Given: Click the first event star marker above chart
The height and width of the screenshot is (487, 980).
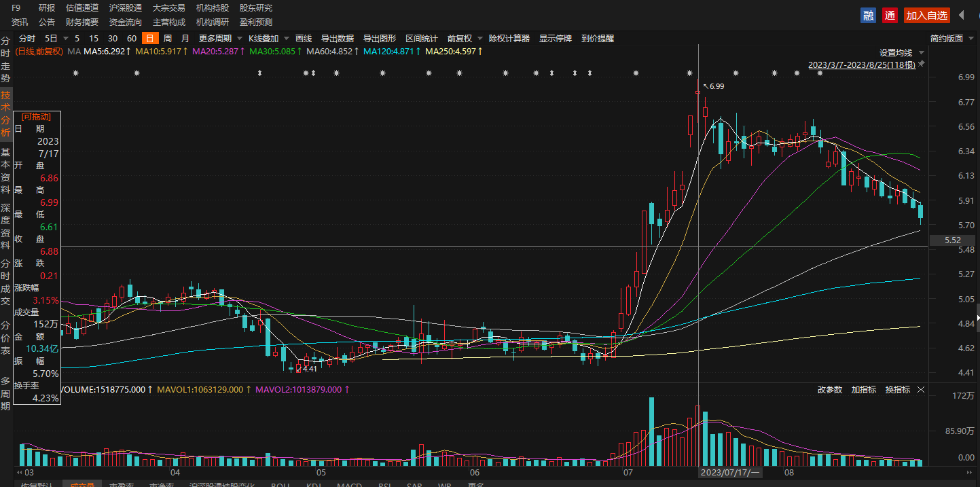Looking at the screenshot, I should coord(76,73).
